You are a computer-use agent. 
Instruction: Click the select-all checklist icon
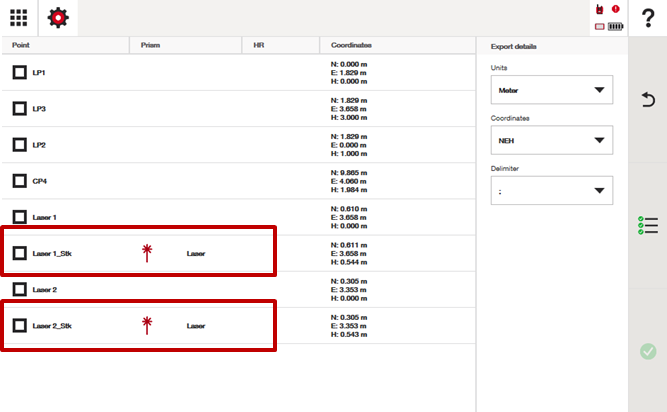(648, 226)
